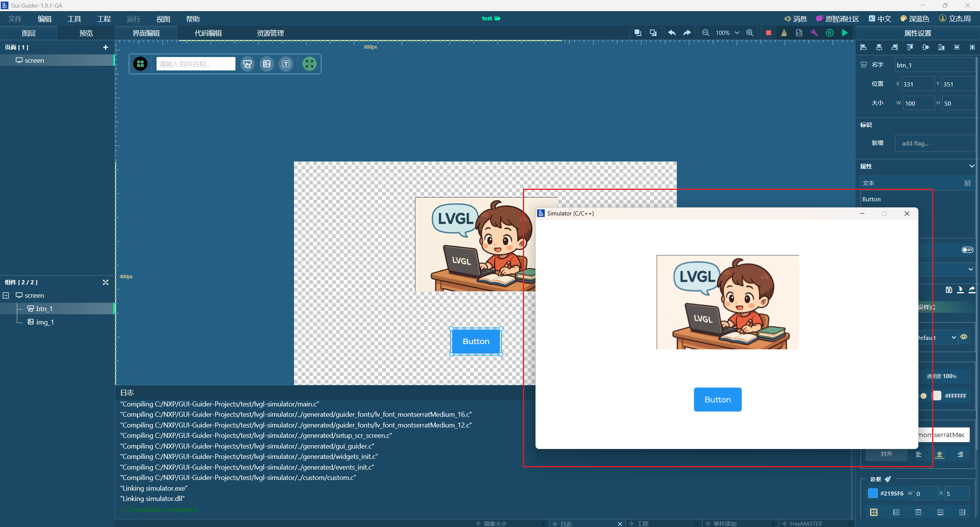
Task: Click the Button in Simulator window
Action: click(x=718, y=400)
